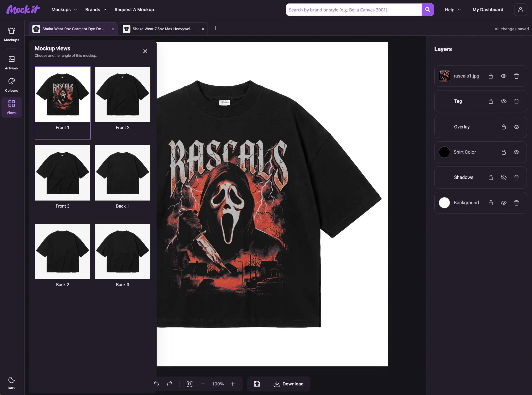
Task: Toggle visibility of the Overlay layer
Action: coord(516,127)
